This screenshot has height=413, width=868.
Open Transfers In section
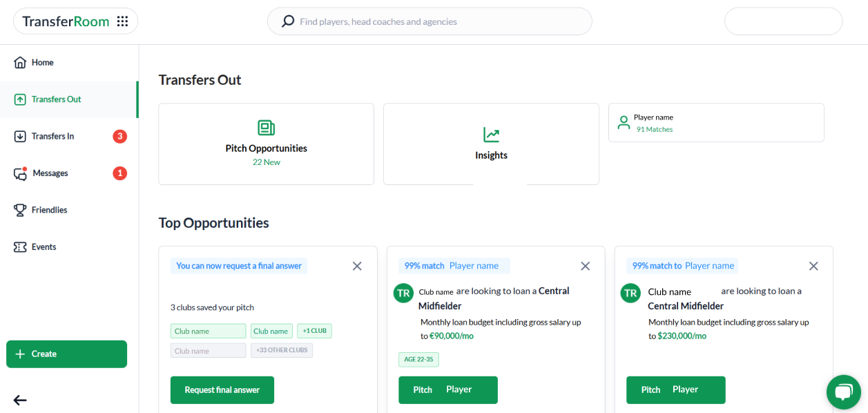pos(52,137)
